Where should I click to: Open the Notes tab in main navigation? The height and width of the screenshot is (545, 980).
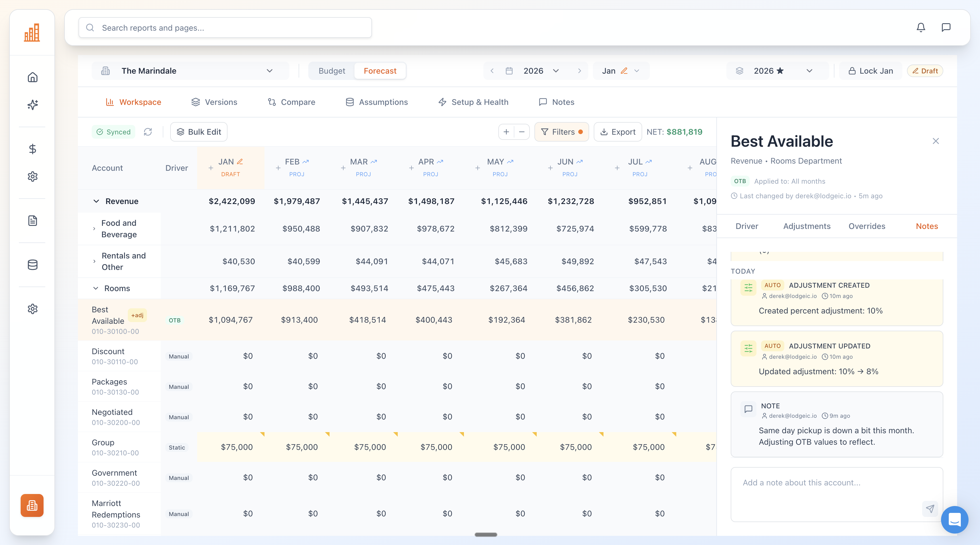click(x=556, y=102)
